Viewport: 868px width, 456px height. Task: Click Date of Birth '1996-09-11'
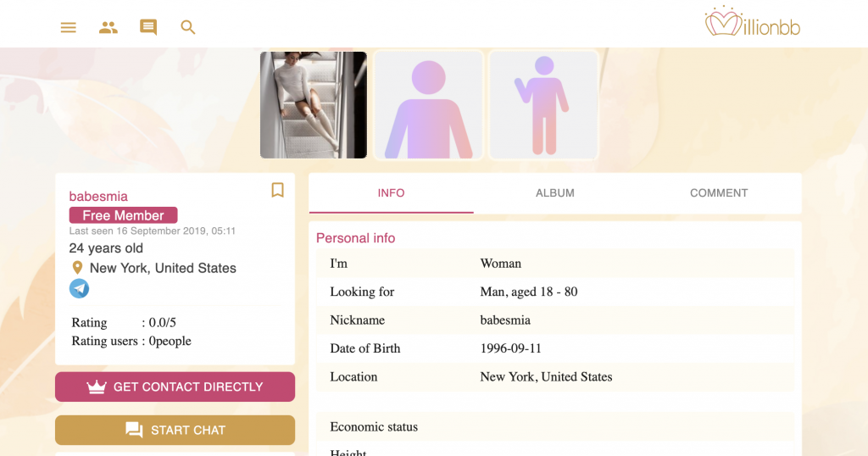point(510,348)
